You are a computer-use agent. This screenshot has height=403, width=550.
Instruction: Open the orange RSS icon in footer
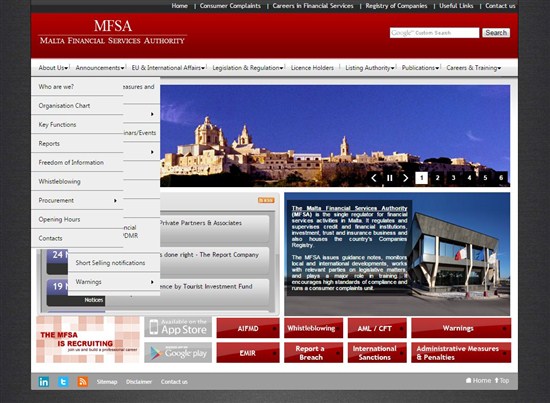pos(83,382)
